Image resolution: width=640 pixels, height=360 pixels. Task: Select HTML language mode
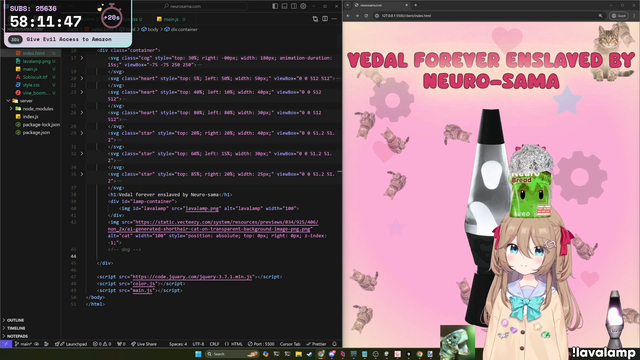(233, 344)
